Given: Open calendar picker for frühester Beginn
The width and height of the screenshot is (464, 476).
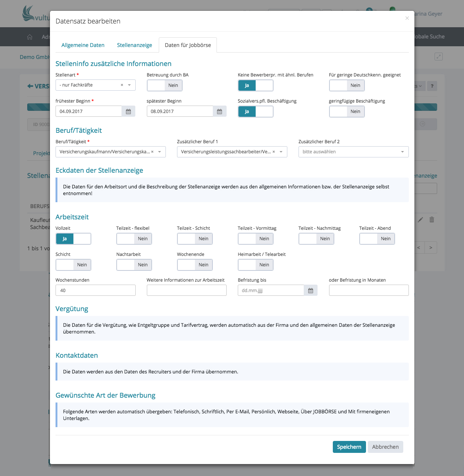Looking at the screenshot, I should click(x=128, y=112).
